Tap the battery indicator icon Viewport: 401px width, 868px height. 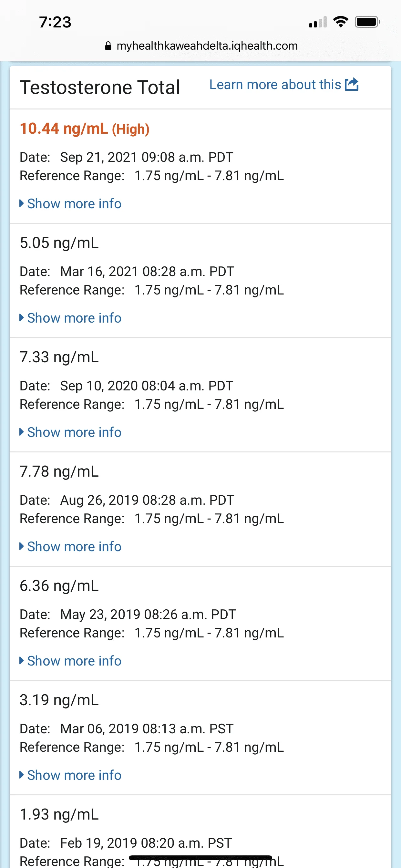367,22
